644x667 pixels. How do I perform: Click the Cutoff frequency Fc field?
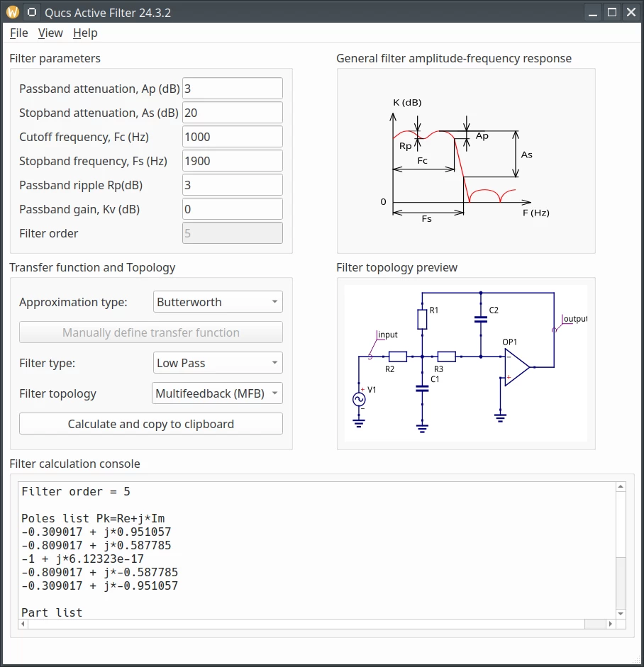tap(232, 136)
